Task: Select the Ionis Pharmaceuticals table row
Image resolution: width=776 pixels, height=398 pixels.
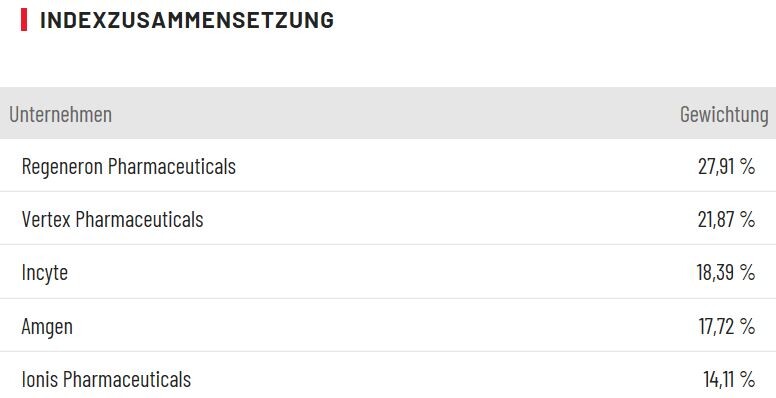Action: click(388, 375)
